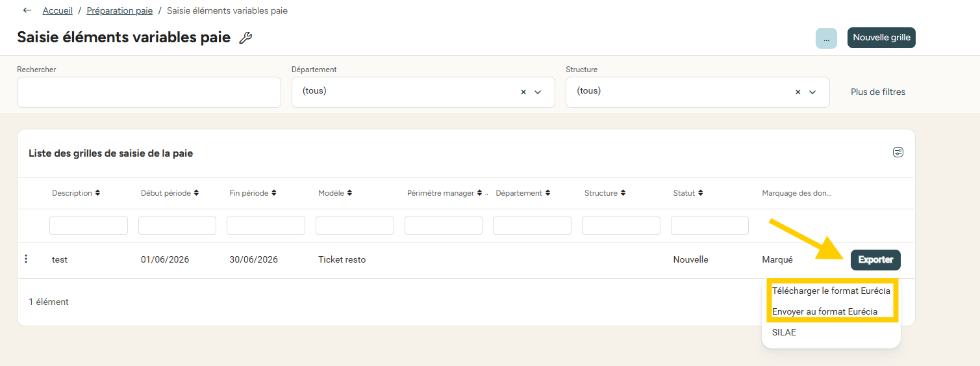Focus the Rechercher search field
980x366 pixels.
click(x=149, y=92)
